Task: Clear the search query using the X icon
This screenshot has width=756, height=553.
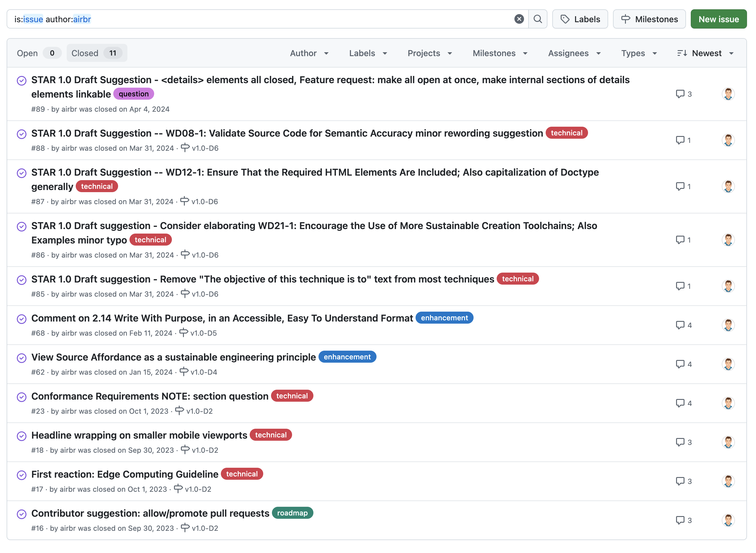Action: pyautogui.click(x=519, y=19)
